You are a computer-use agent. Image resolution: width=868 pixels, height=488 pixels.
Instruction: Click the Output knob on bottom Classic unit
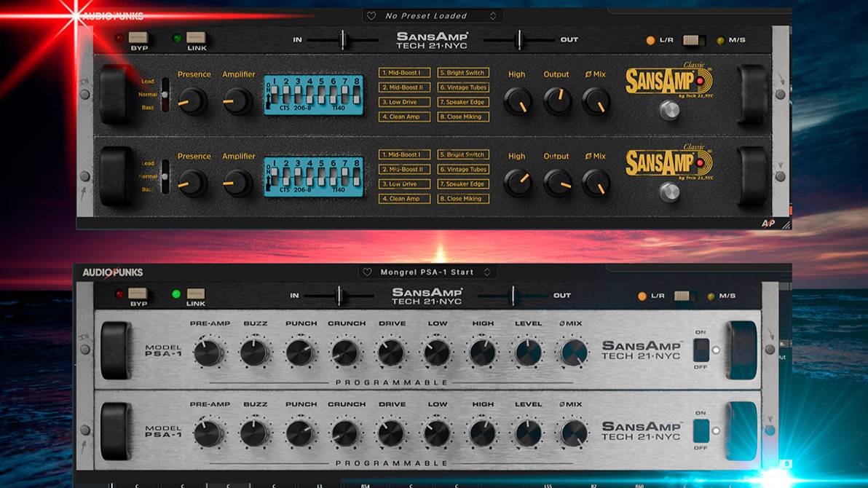tap(557, 184)
